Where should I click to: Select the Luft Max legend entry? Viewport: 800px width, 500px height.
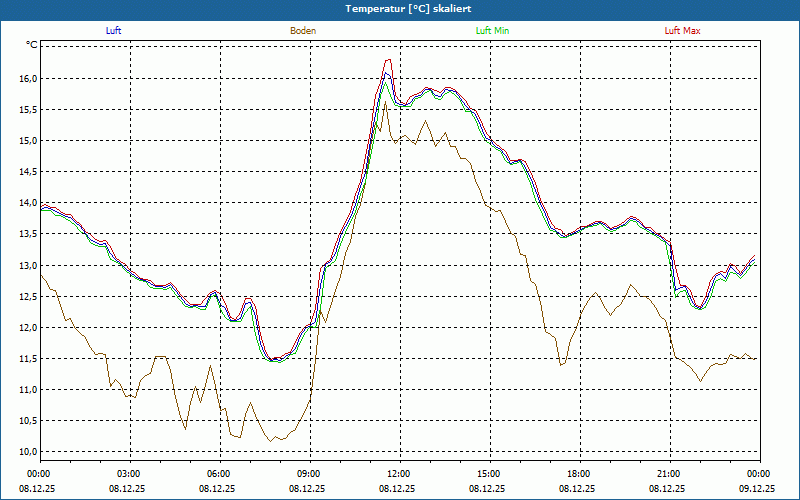682,31
